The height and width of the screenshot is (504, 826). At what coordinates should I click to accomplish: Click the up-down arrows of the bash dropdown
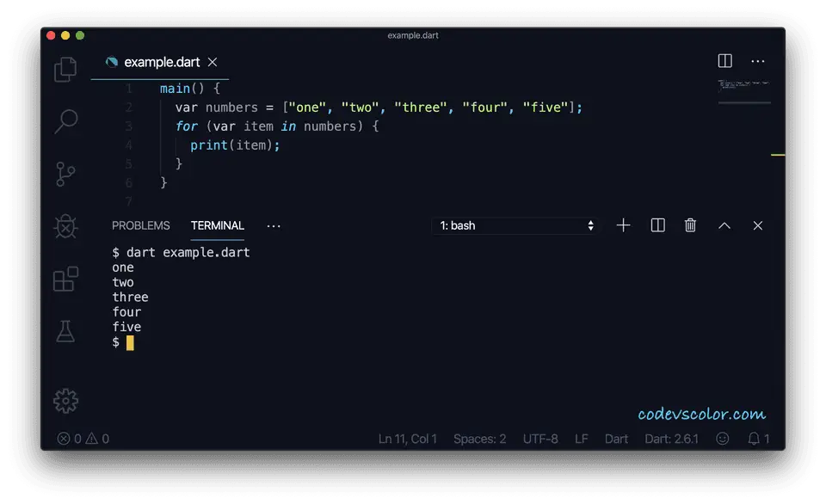590,225
